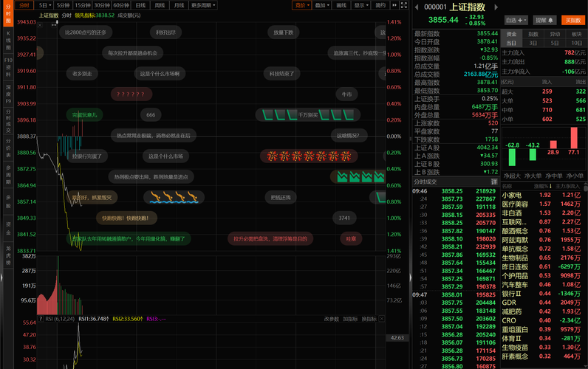Open the 医疗美容 sector row
The image size is (588, 369).
coord(544,204)
